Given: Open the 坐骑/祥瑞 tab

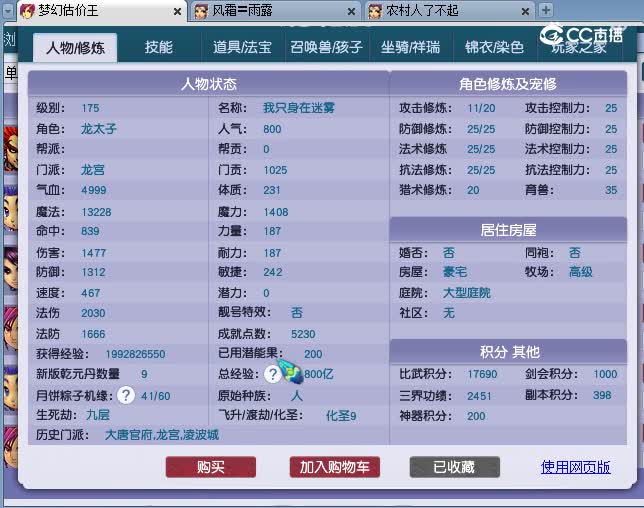Looking at the screenshot, I should point(410,48).
